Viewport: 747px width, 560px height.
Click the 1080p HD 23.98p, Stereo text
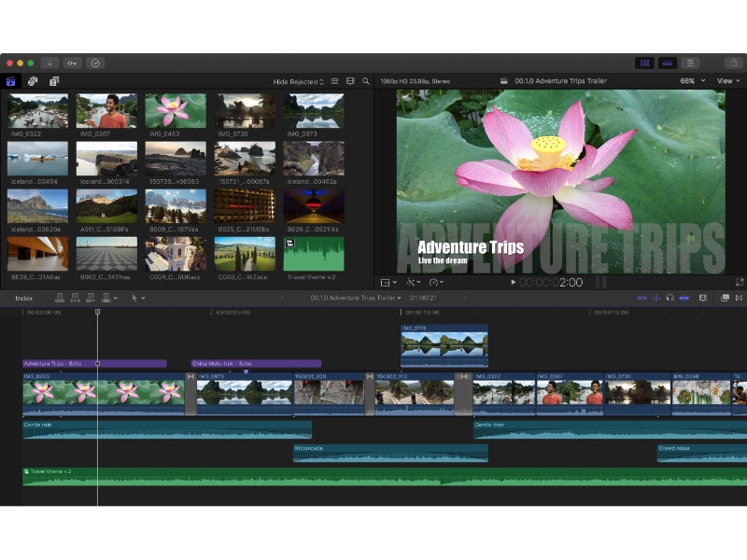(415, 81)
